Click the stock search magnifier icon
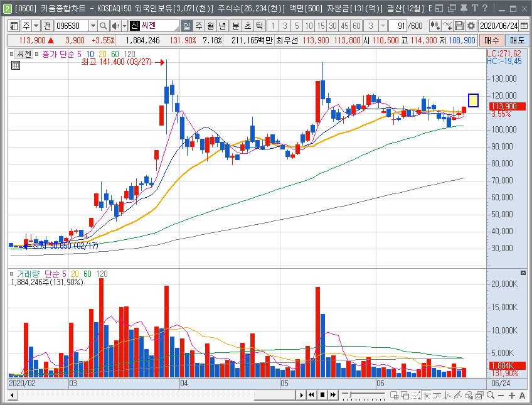 104,26
